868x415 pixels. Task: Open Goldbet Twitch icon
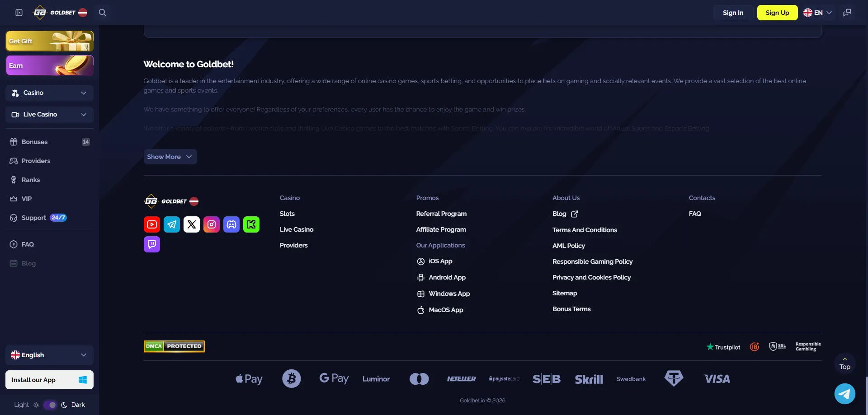coord(152,244)
